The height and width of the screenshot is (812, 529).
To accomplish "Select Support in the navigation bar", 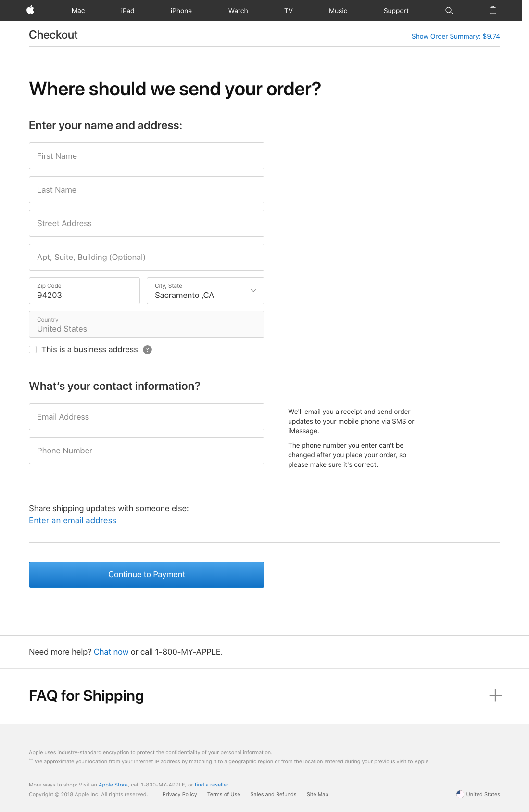I will click(396, 11).
